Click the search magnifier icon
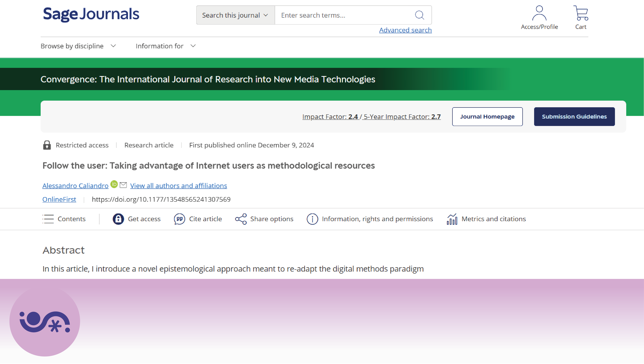This screenshot has height=364, width=644. (x=419, y=15)
